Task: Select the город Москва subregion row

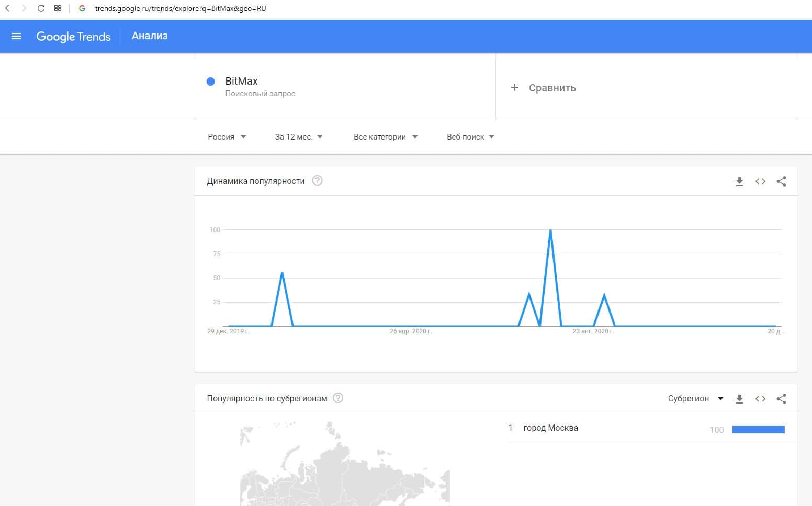Action: (652, 428)
